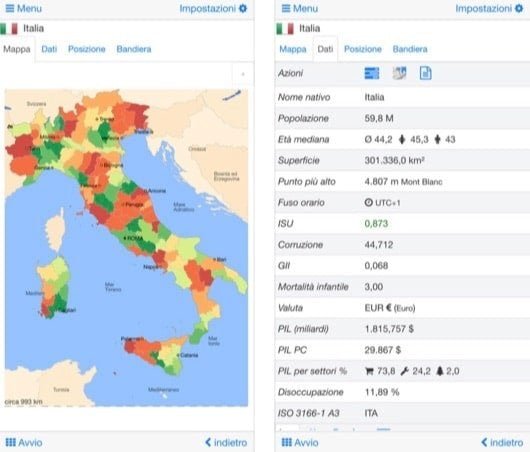Click the hamburger icon in the left screen
The width and height of the screenshot is (530, 452).
10,8
